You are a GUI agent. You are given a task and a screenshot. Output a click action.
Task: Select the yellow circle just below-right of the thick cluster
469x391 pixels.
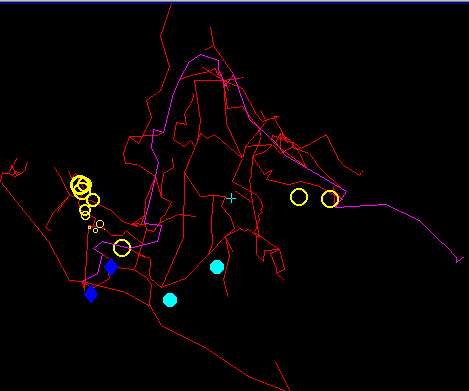(93, 200)
